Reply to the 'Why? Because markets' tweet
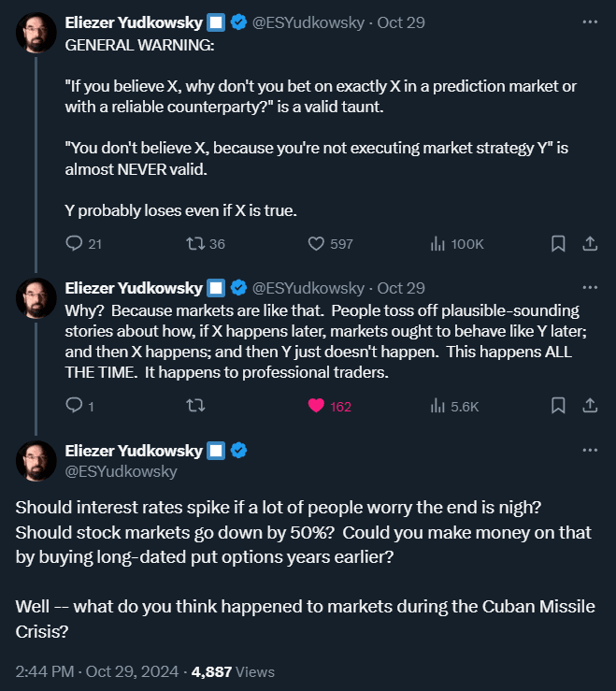This screenshot has width=616, height=691. click(x=79, y=406)
